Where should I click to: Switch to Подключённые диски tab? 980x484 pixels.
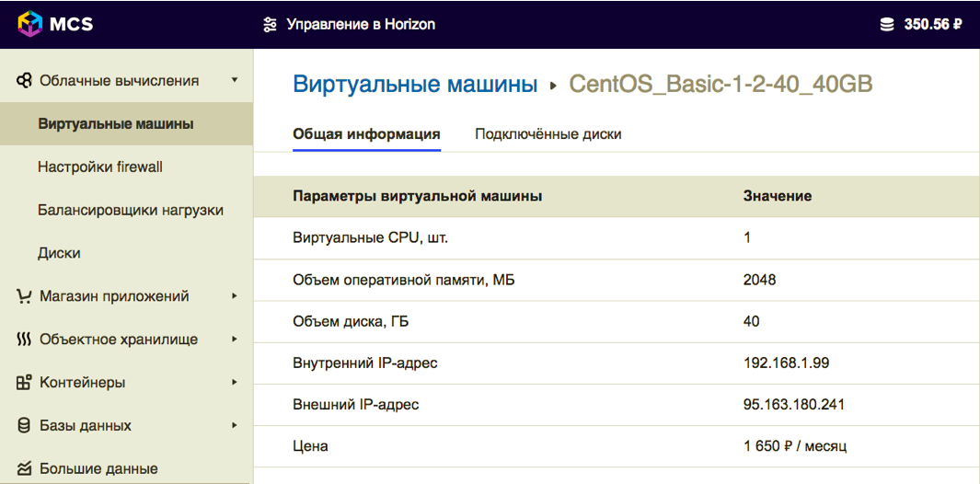[548, 133]
